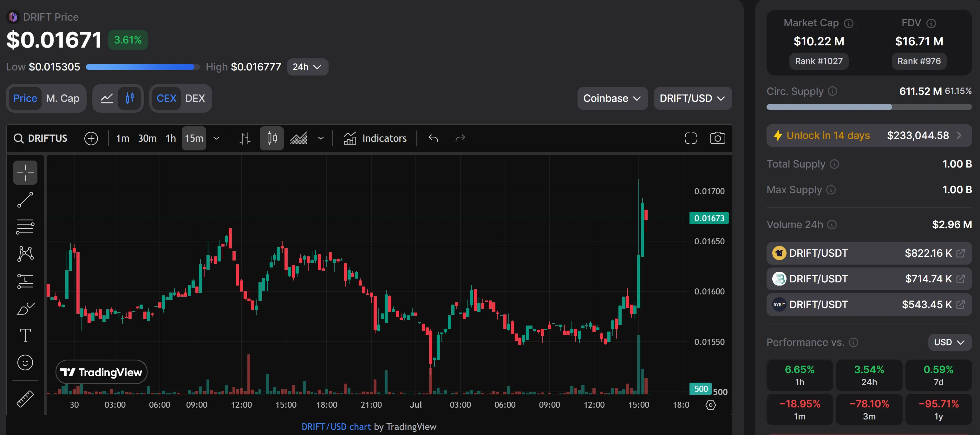Select the trend line drawing tool
The width and height of the screenshot is (980, 435).
click(25, 200)
